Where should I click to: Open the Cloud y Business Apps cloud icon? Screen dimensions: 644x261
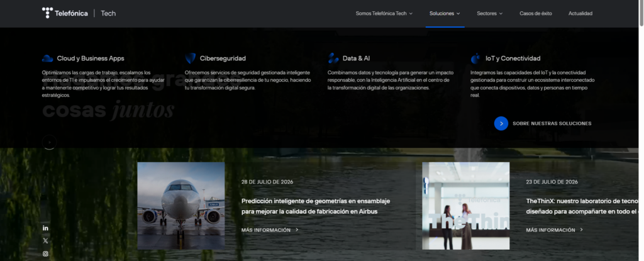click(48, 58)
